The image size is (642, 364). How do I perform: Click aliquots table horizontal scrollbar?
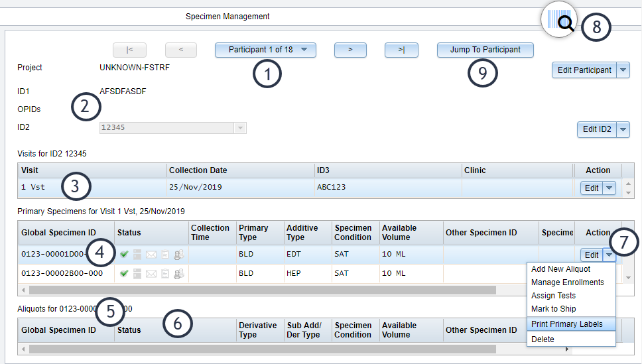click(x=263, y=349)
